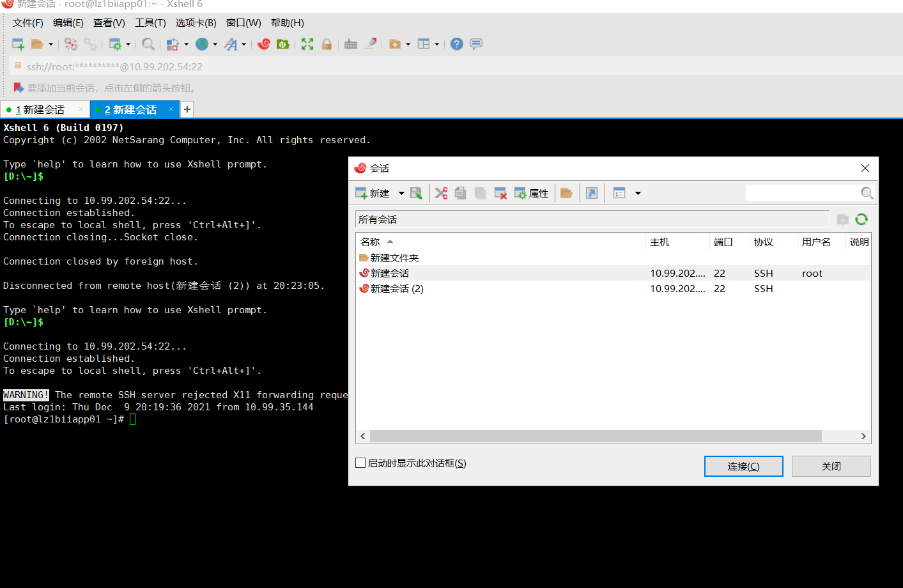Expand the Open folder dropdown arrow
The width and height of the screenshot is (903, 588).
[51, 44]
